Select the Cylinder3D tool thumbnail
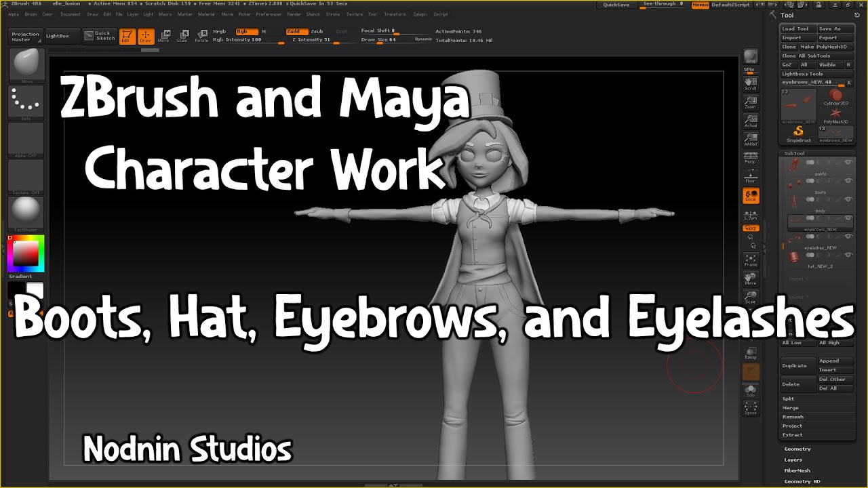Viewport: 868px width, 488px height. 835,98
